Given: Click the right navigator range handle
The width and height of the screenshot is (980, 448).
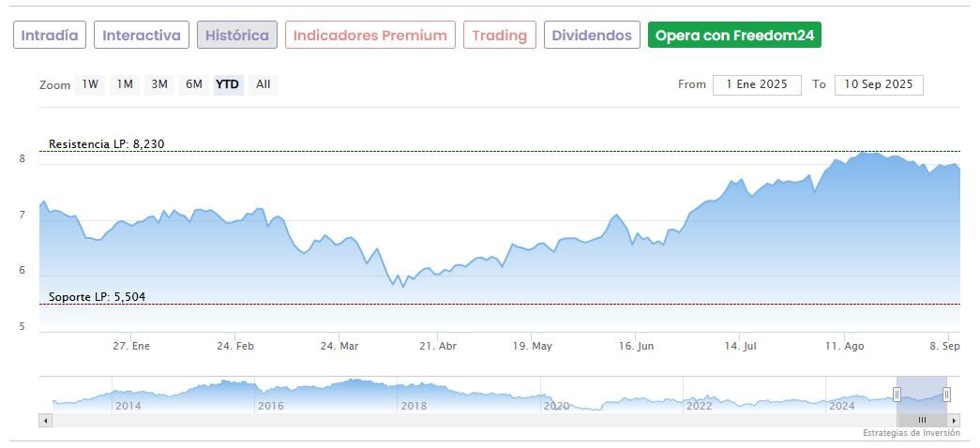Looking at the screenshot, I should 946,395.
